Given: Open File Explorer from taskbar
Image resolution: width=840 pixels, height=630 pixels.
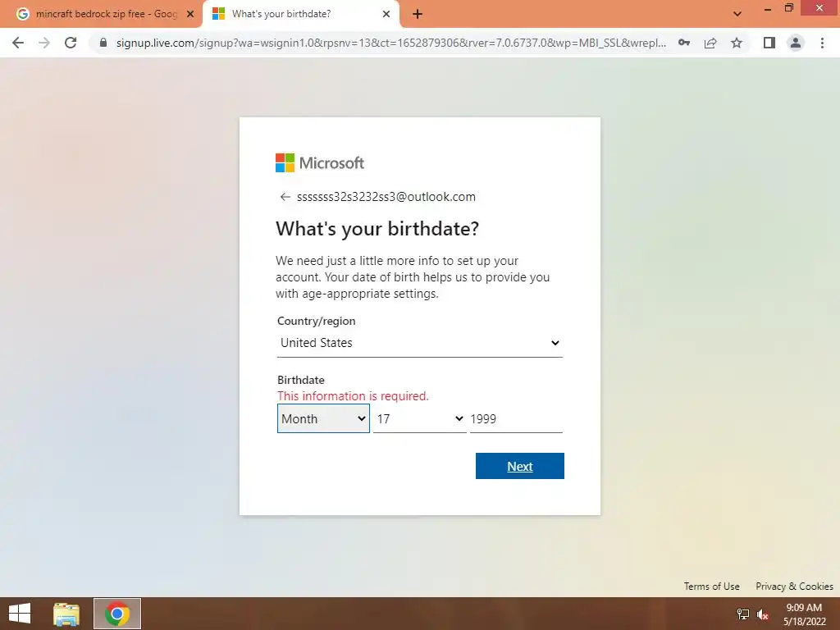Looking at the screenshot, I should point(66,614).
